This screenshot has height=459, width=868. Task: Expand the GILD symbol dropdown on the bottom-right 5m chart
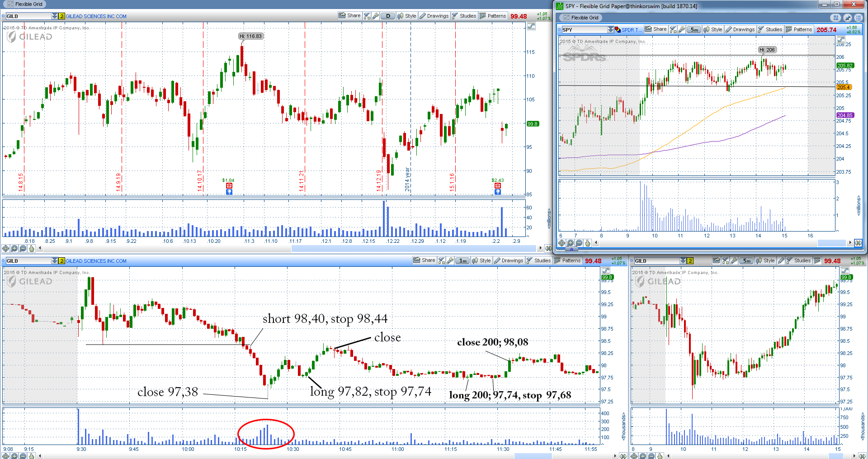pyautogui.click(x=683, y=261)
